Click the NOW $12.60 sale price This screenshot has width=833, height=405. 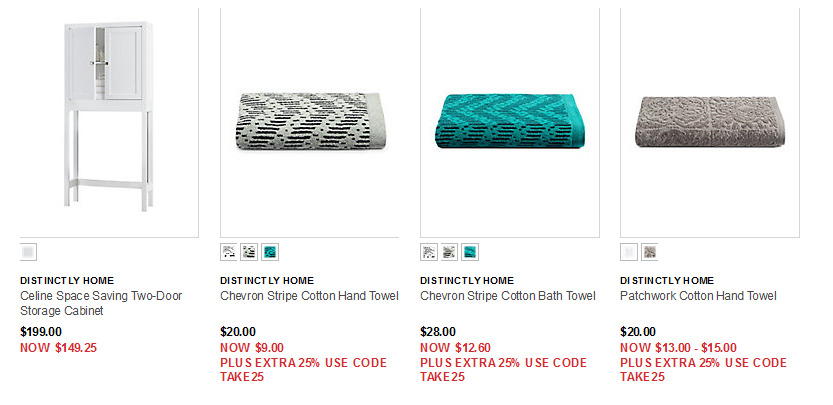coord(453,348)
